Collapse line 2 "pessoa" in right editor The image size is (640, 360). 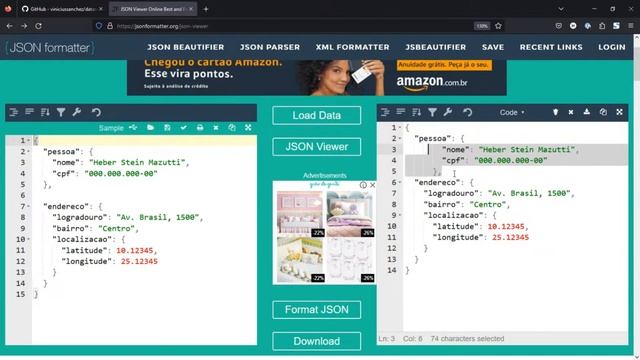click(400, 139)
